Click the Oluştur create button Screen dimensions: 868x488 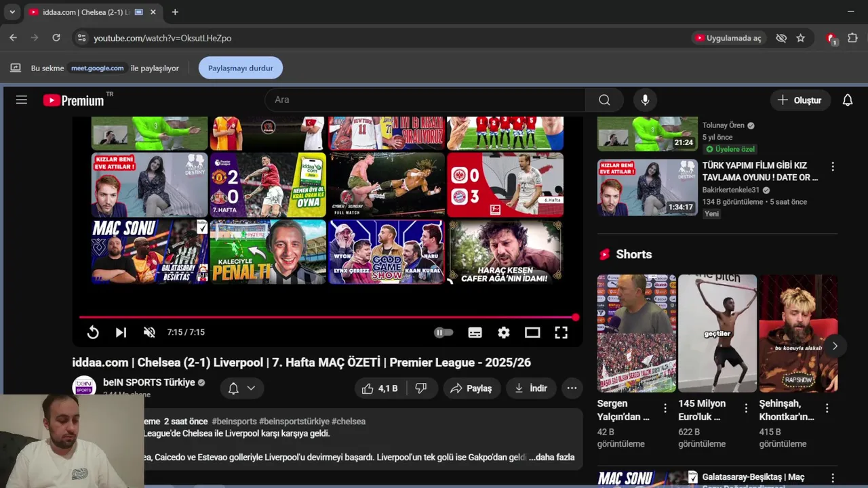pos(800,100)
